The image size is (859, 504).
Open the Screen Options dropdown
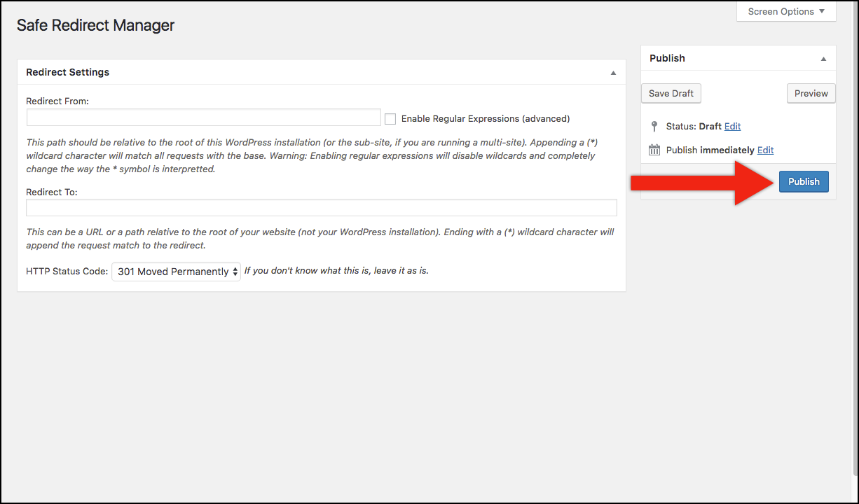pyautogui.click(x=786, y=11)
